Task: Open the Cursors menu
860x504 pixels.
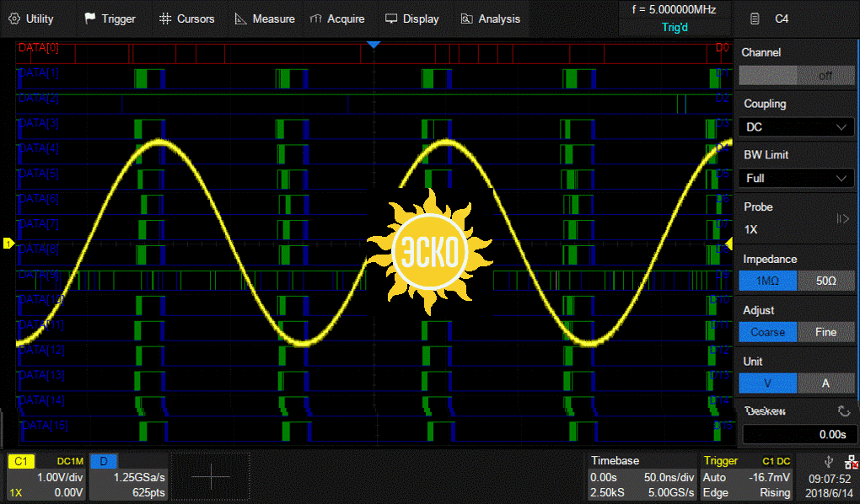Action: click(187, 19)
